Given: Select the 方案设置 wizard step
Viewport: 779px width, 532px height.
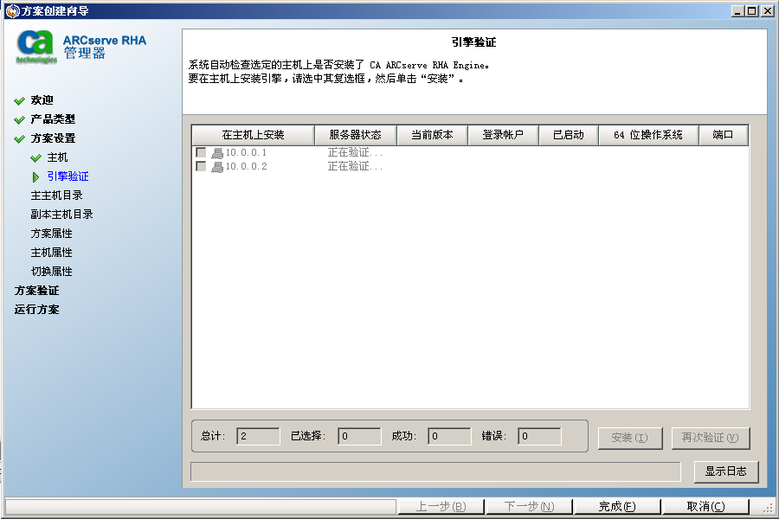Looking at the screenshot, I should pos(53,138).
